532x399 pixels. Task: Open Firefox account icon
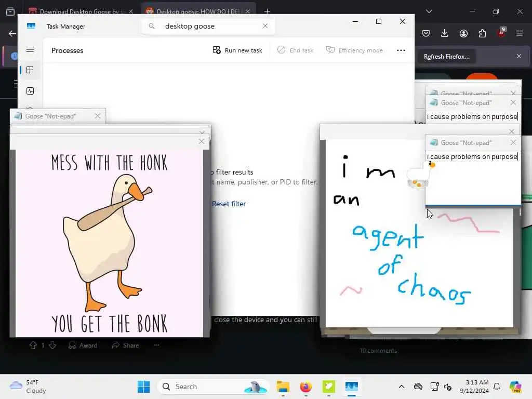[463, 33]
